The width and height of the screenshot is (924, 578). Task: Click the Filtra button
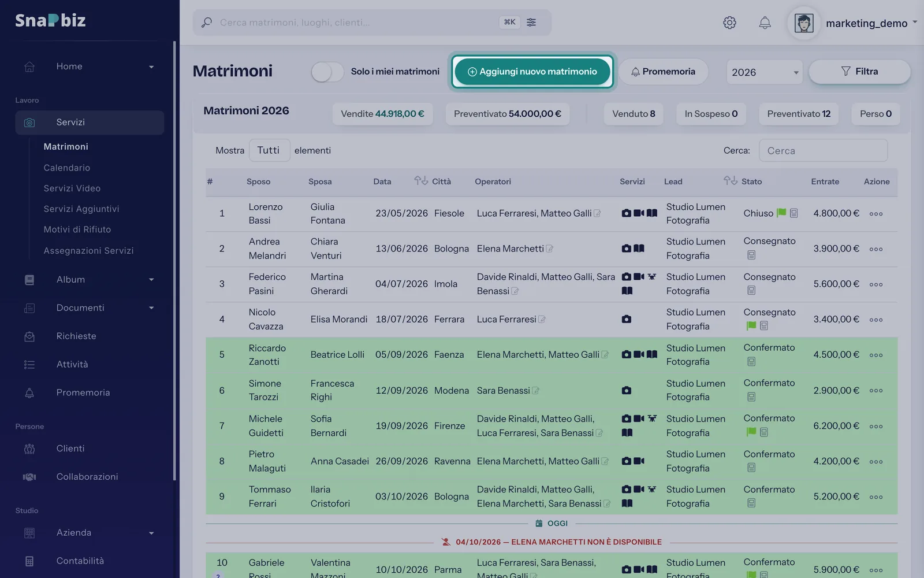pos(859,72)
